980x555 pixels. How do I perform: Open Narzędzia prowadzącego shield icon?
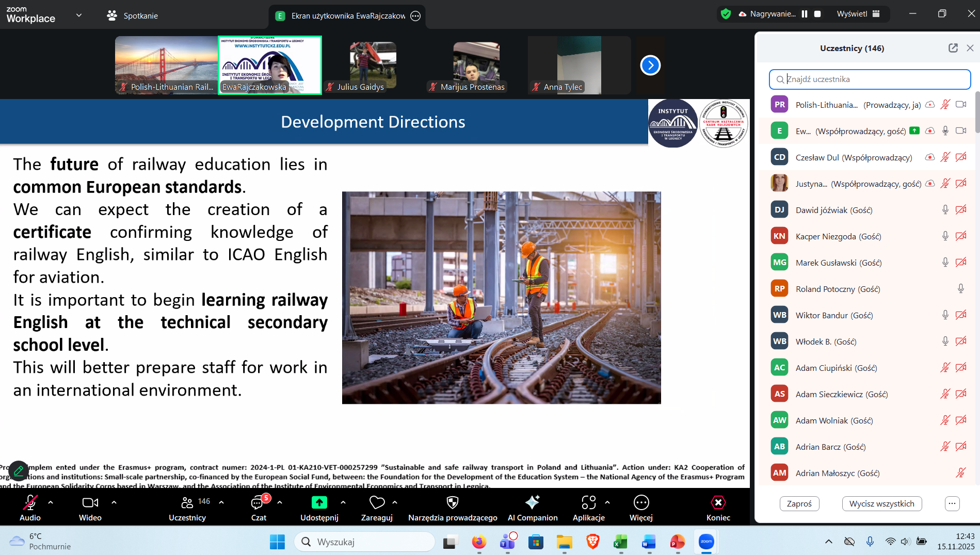452,503
